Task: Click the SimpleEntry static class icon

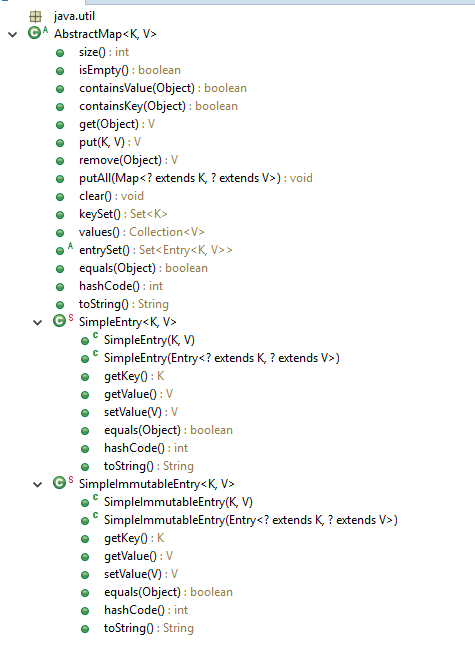Action: [63, 321]
